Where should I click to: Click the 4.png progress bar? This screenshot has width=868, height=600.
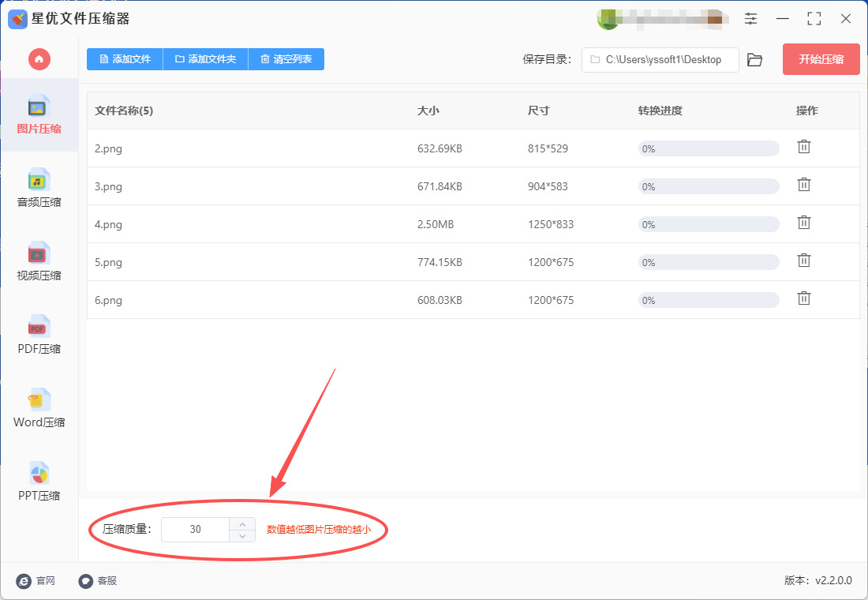pyautogui.click(x=709, y=224)
